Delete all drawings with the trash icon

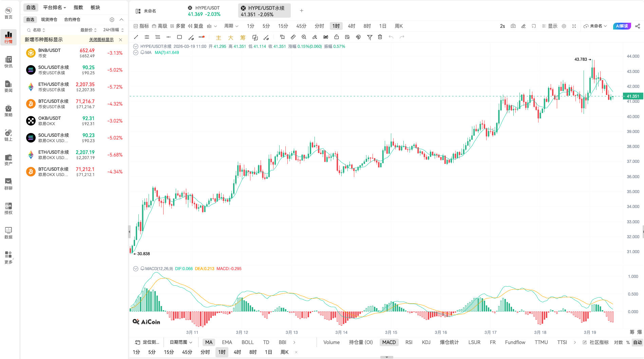tap(380, 37)
